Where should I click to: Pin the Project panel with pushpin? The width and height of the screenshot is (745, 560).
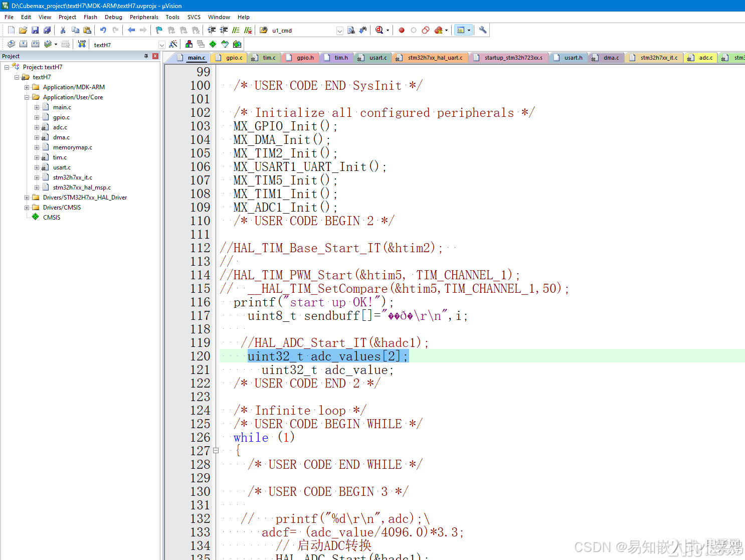[146, 56]
